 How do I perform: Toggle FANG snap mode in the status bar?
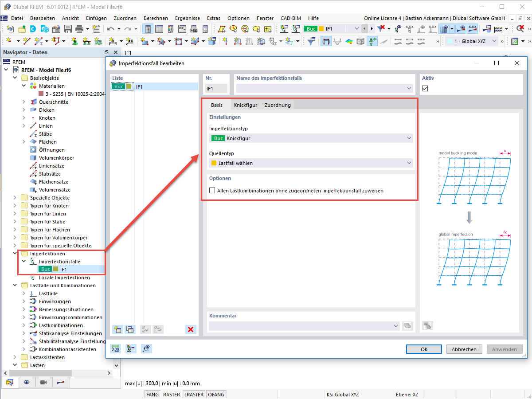(153, 394)
